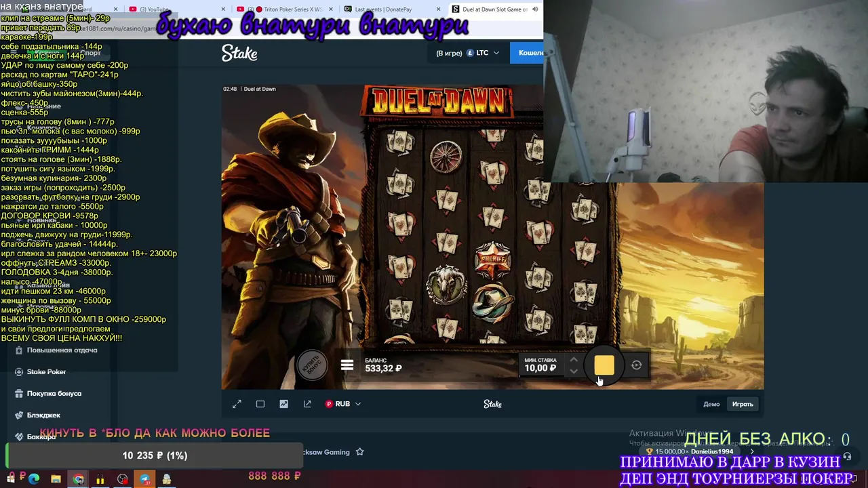Open File Explorer from the taskbar
Viewport: 868px width, 488px height.
point(56,479)
